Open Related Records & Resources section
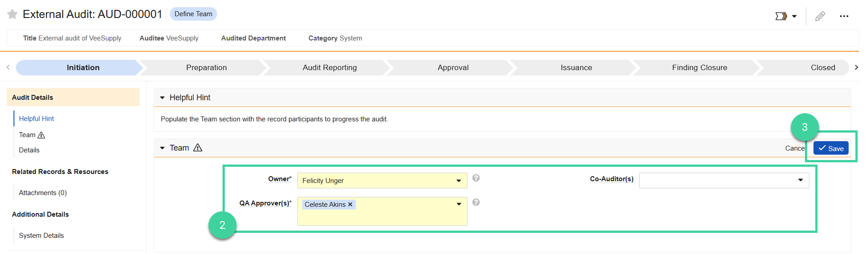868x254 pixels. [60, 172]
